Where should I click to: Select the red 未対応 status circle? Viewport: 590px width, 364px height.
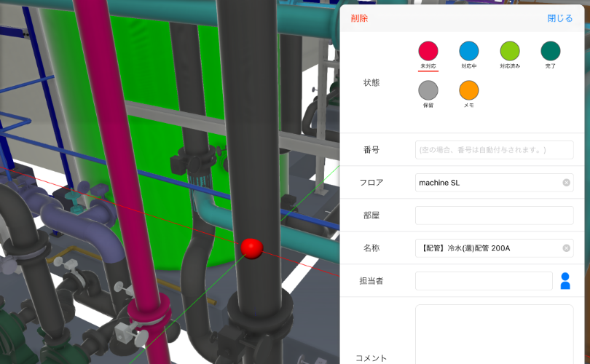click(428, 51)
